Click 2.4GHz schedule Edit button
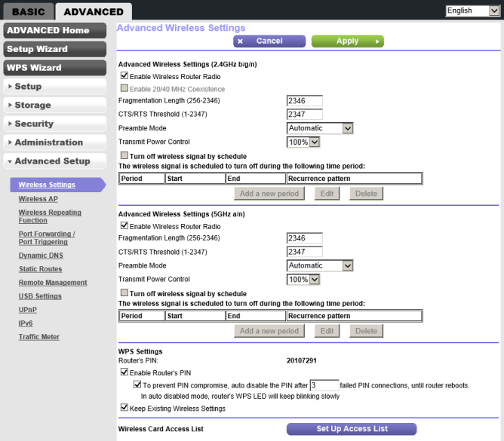 click(x=327, y=193)
